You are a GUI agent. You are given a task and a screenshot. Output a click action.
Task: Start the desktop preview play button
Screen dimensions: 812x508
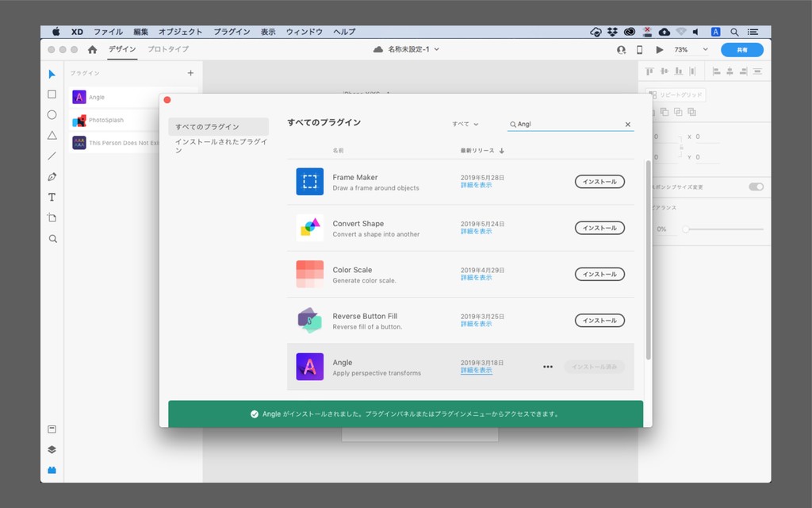[659, 50]
